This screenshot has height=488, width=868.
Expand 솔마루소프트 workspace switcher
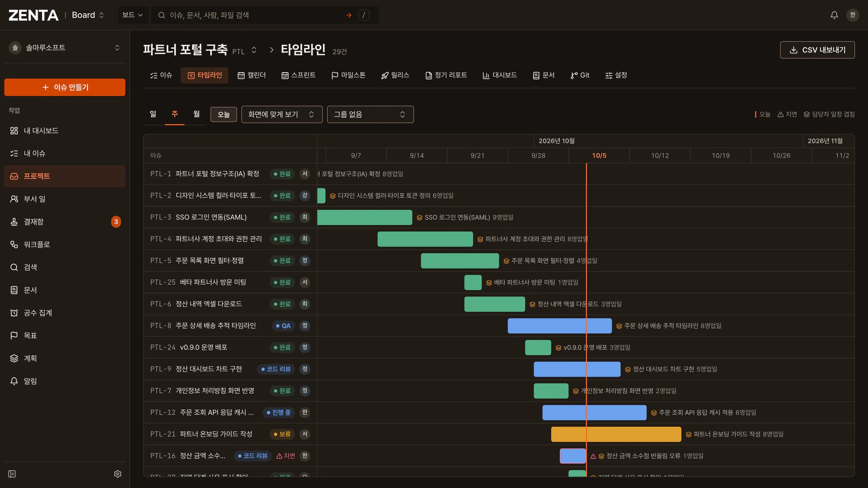click(x=65, y=48)
